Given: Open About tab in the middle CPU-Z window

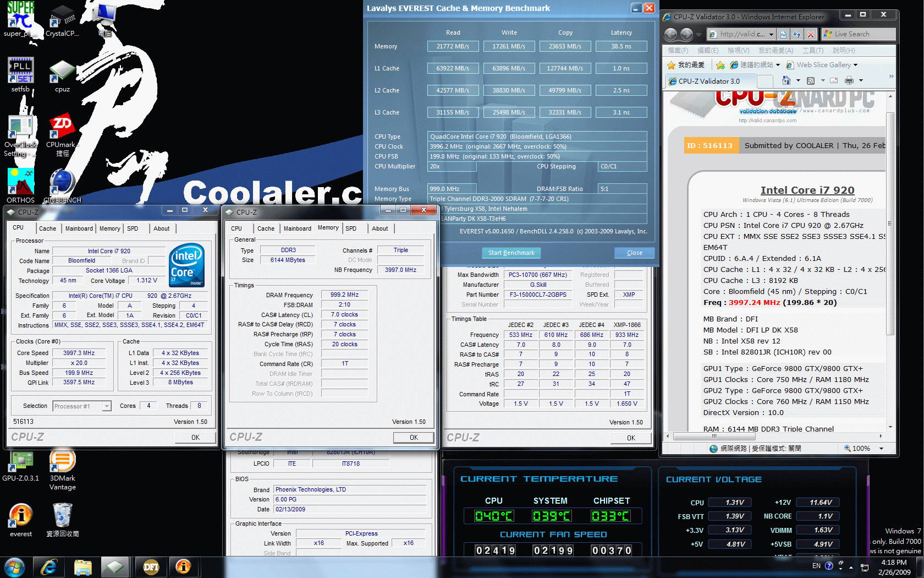Looking at the screenshot, I should coord(380,228).
